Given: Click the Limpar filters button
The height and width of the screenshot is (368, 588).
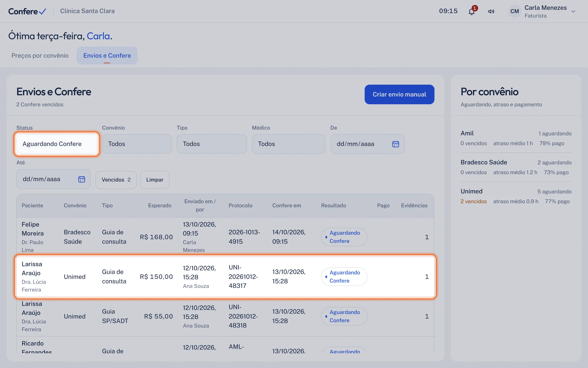Looking at the screenshot, I should click(155, 180).
